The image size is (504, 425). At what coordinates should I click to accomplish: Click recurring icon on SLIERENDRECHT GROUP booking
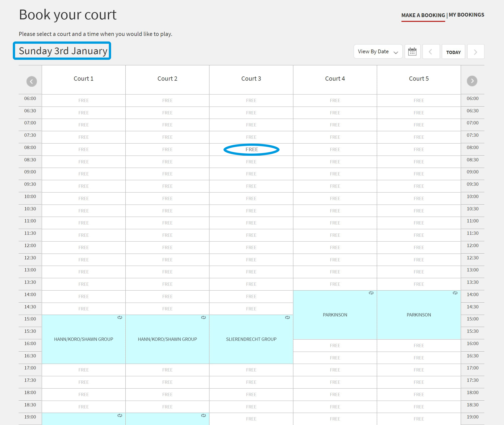coord(287,317)
